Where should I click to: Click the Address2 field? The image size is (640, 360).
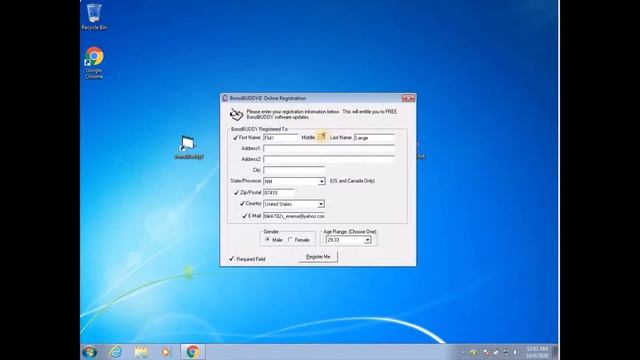click(x=329, y=159)
